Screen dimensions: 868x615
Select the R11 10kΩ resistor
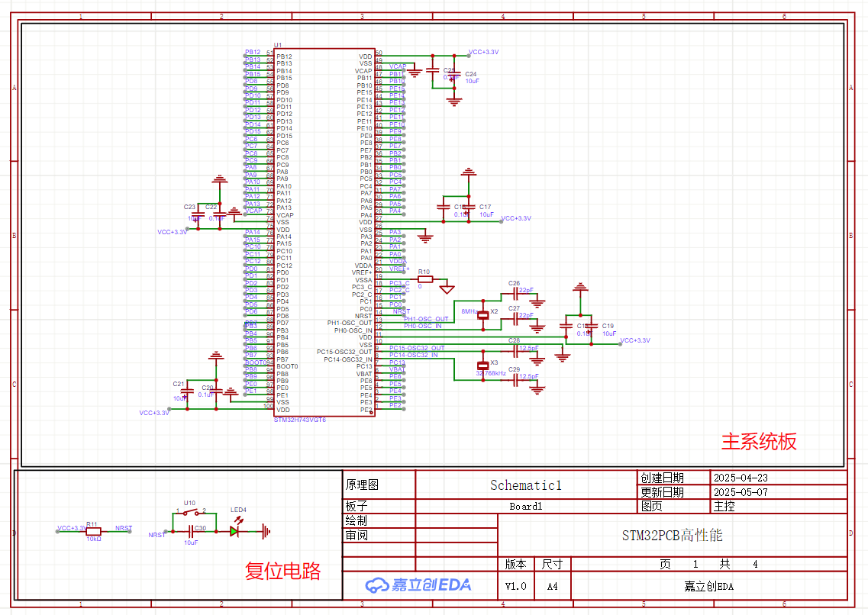point(93,531)
